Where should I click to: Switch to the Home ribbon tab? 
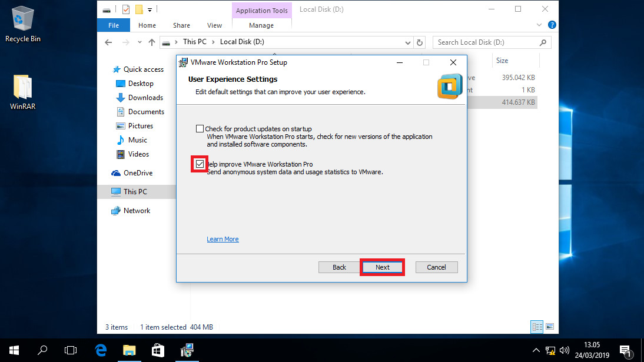tap(147, 25)
